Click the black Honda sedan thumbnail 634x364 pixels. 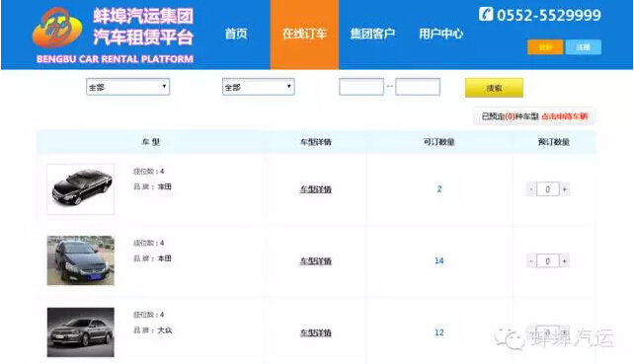[x=80, y=188]
